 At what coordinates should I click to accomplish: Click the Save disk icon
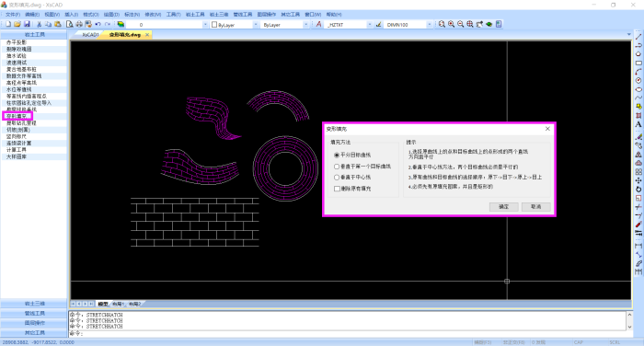coord(27,25)
